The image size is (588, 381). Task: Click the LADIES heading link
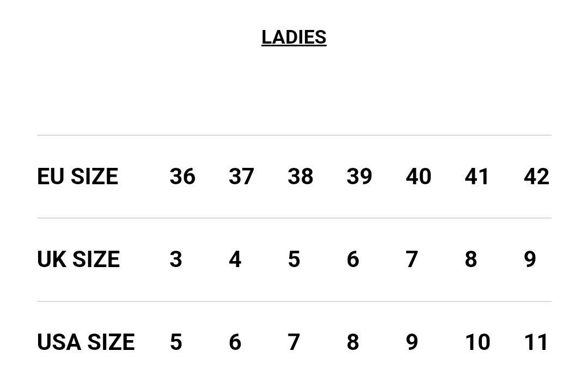click(x=293, y=37)
